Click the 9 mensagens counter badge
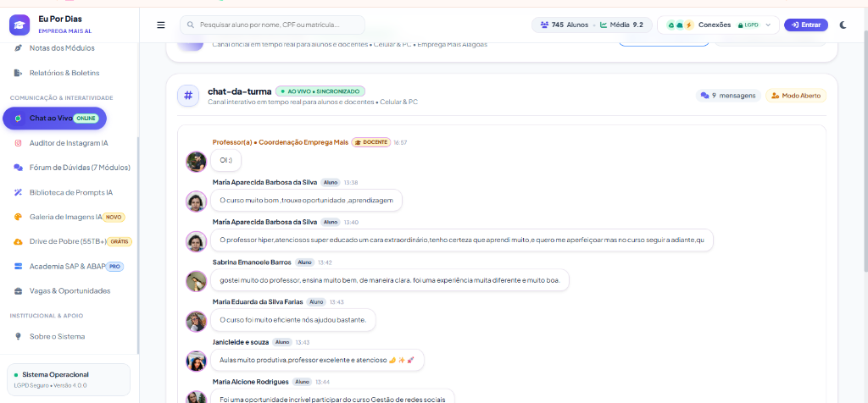The width and height of the screenshot is (868, 403). click(728, 96)
